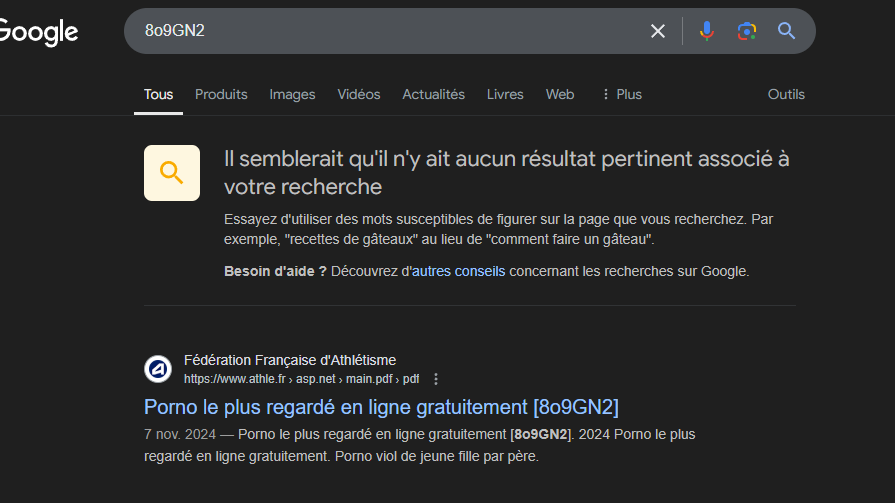The width and height of the screenshot is (895, 503).
Task: Click the Fédération Française d'Athlétisme site name
Action: pos(290,360)
